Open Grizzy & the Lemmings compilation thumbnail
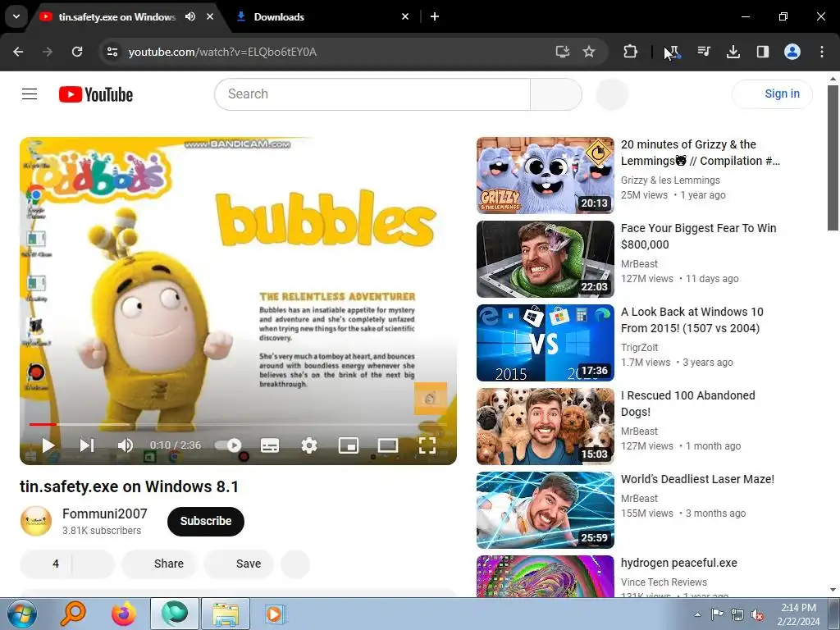Viewport: 840px width, 630px height. tap(546, 176)
